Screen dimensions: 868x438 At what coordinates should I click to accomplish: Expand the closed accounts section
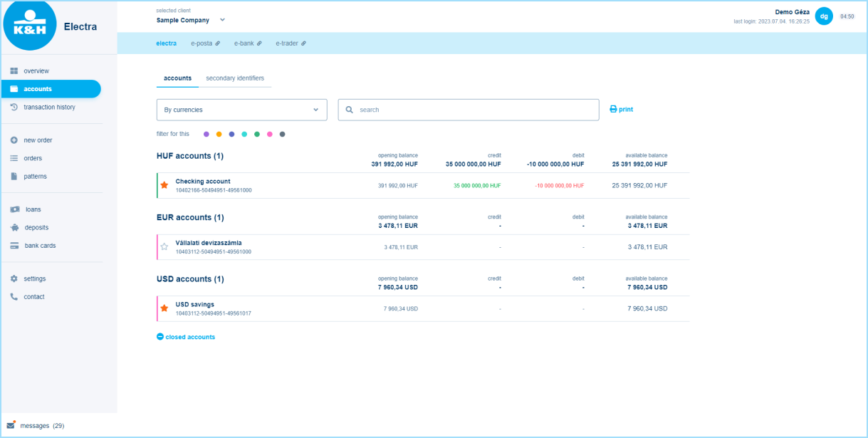[185, 336]
